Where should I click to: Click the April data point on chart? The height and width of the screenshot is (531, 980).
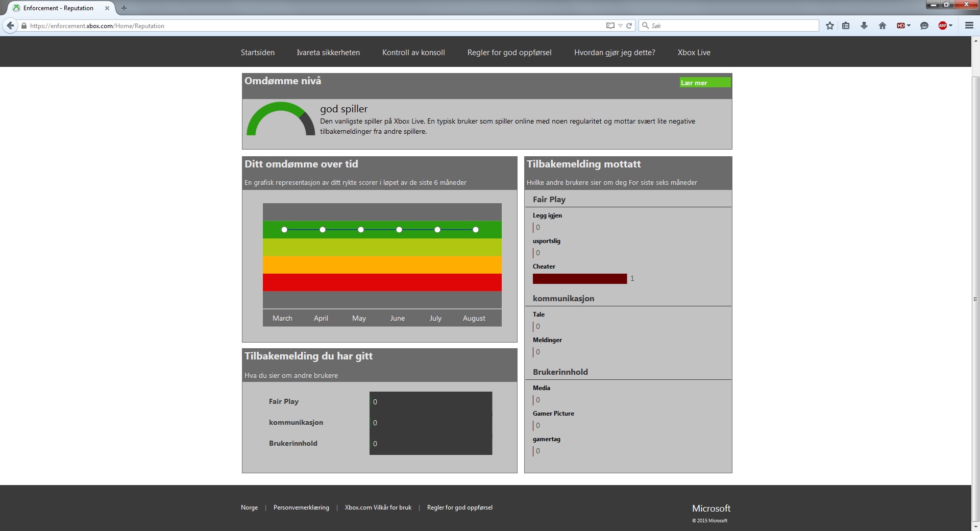coord(323,230)
